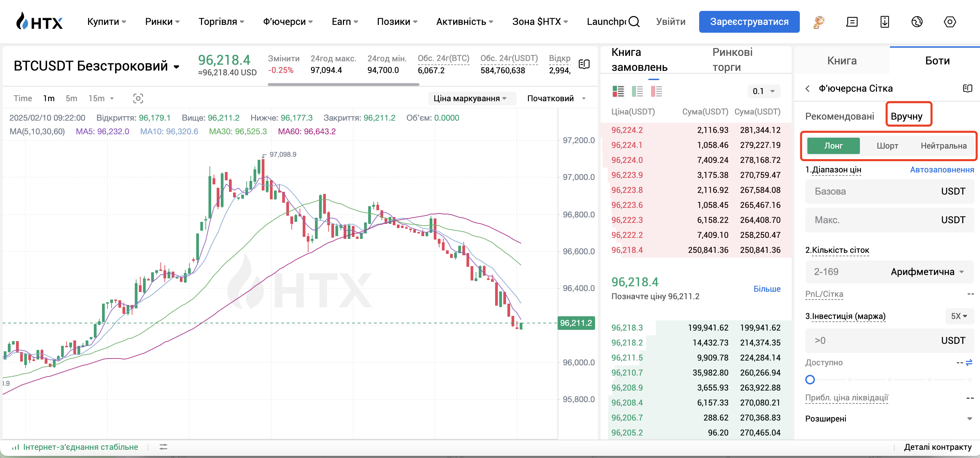
Task: Click the investment percentage slider handle
Action: coord(810,379)
